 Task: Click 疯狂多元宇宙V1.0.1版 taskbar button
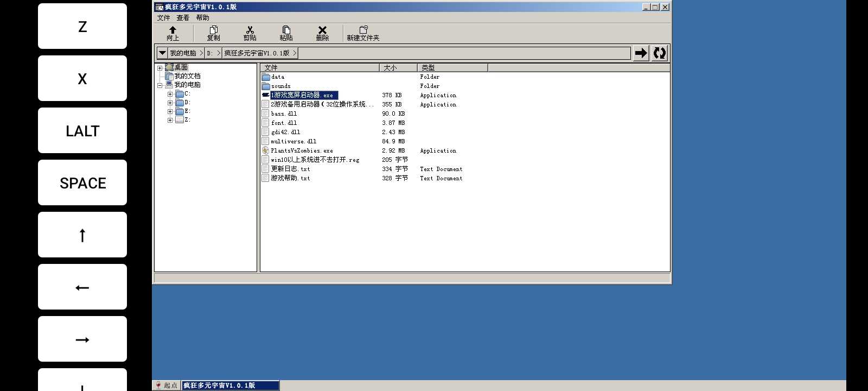pyautogui.click(x=231, y=386)
